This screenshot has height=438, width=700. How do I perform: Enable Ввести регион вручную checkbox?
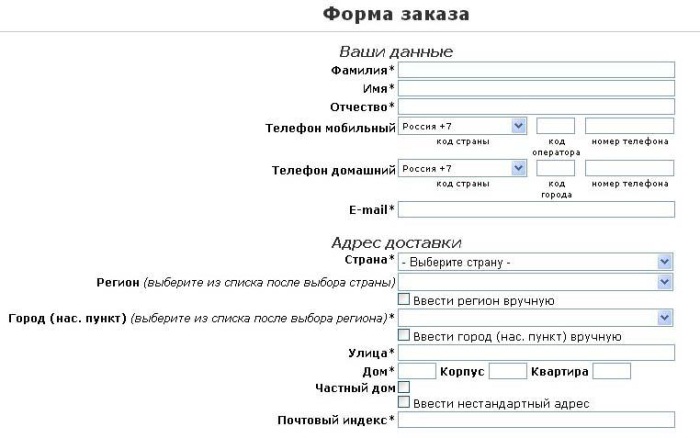(404, 299)
